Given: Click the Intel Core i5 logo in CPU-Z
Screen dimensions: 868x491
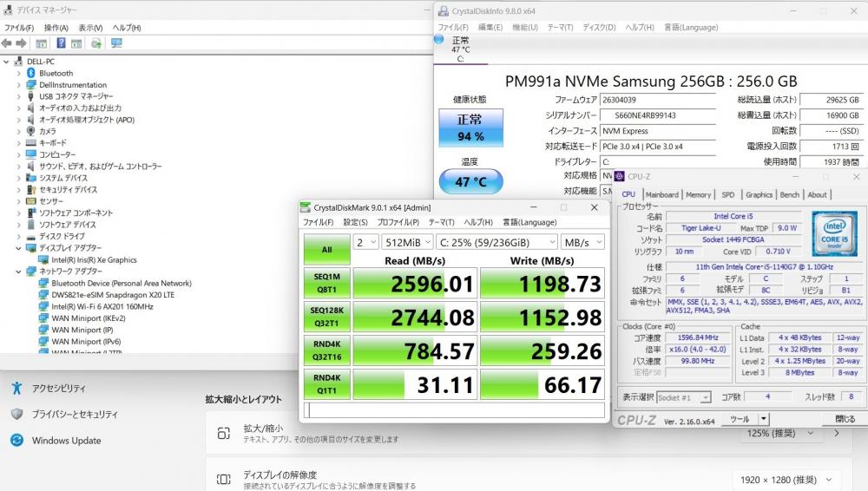Looking at the screenshot, I should pyautogui.click(x=835, y=233).
